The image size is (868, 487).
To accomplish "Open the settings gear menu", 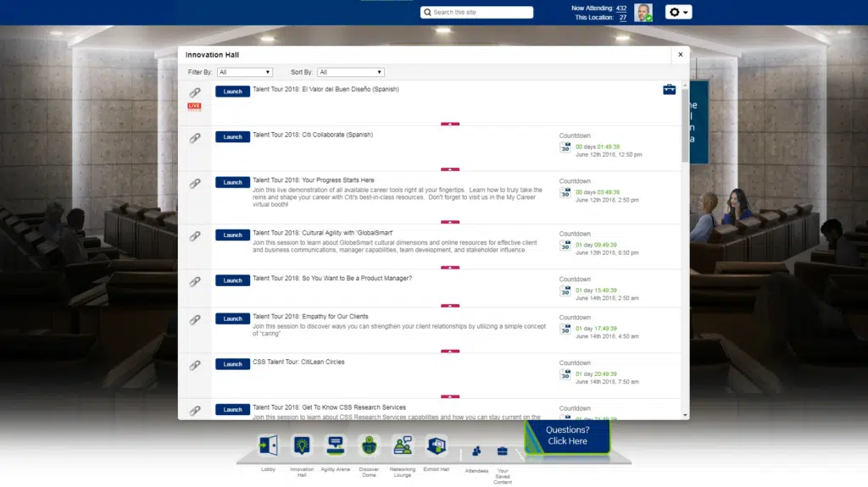I will pos(678,12).
